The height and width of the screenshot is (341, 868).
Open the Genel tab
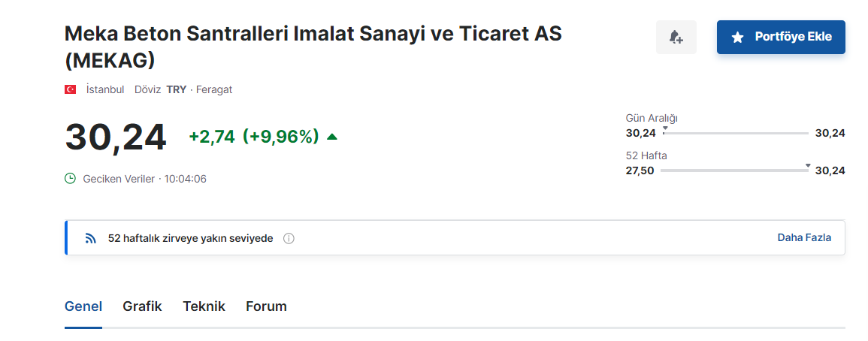pos(83,306)
